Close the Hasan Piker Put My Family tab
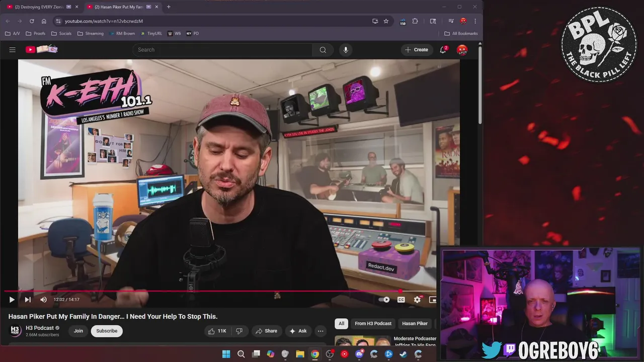This screenshot has width=644, height=362. tap(156, 7)
